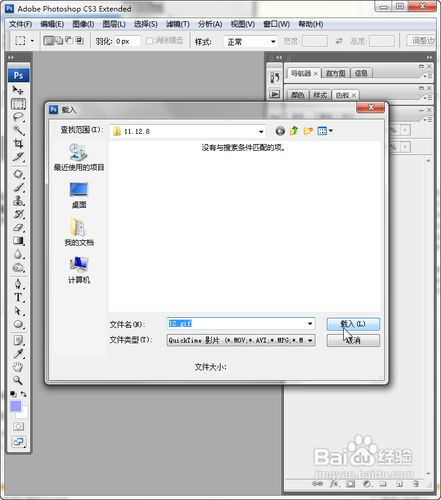Select the Healing Brush tool
Image resolution: width=441 pixels, height=500 pixels.
tap(18, 174)
